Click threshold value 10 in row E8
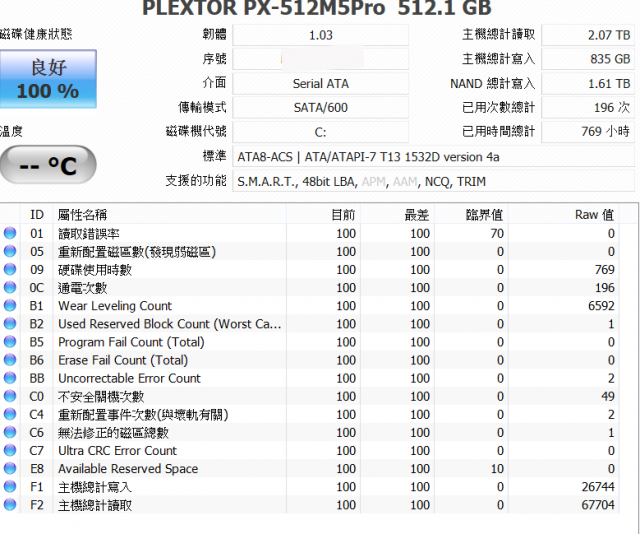640x534 pixels. point(497,468)
